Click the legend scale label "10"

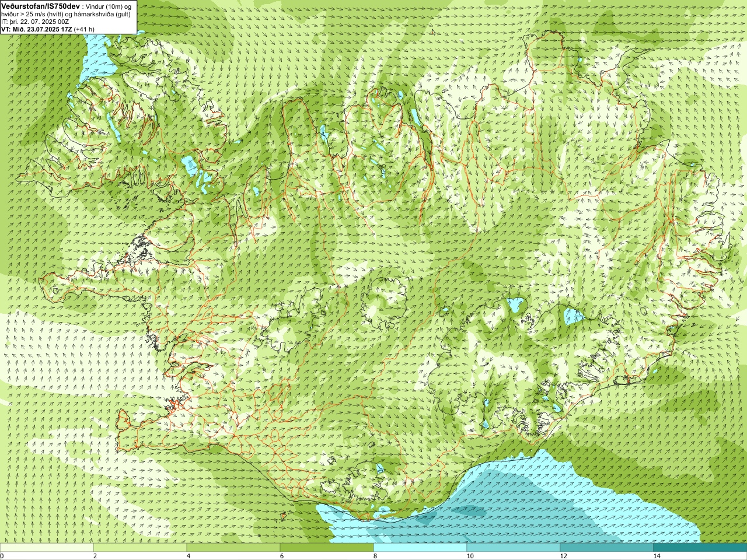[470, 556]
